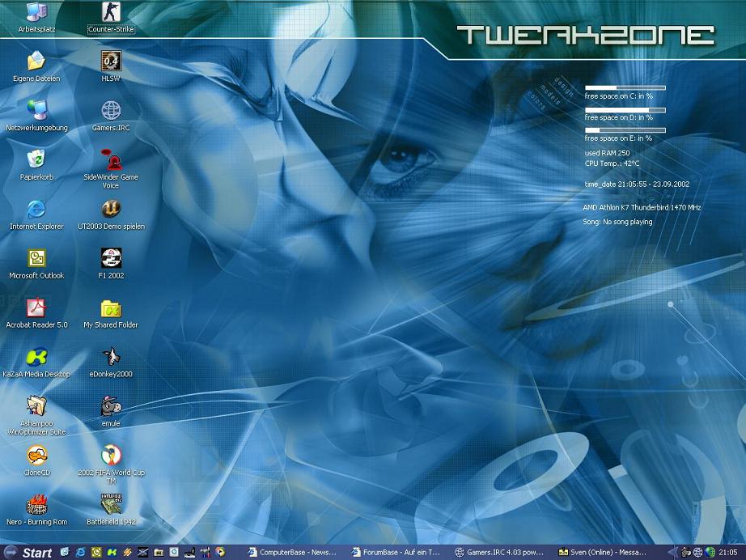Click the Winamp lightning quick launch icon
746x560 pixels.
coord(127,553)
